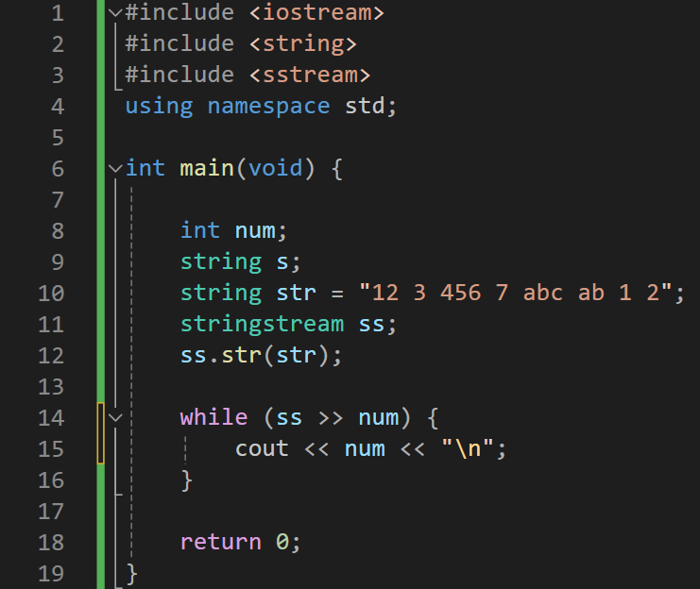The image size is (700, 589).
Task: Click the 'return' keyword
Action: coord(220,542)
